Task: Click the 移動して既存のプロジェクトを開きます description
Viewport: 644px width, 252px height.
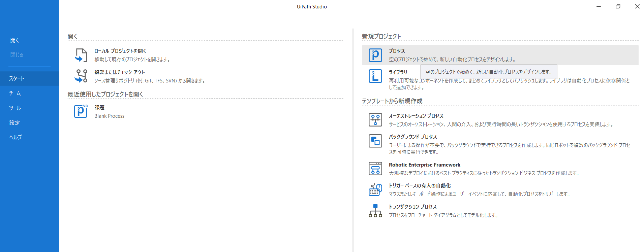Action: [x=133, y=60]
